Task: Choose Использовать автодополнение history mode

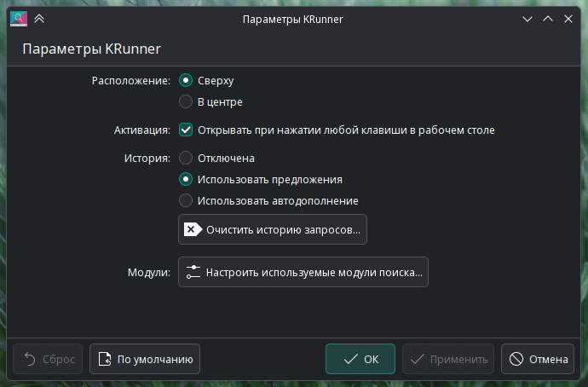Action: click(x=186, y=200)
